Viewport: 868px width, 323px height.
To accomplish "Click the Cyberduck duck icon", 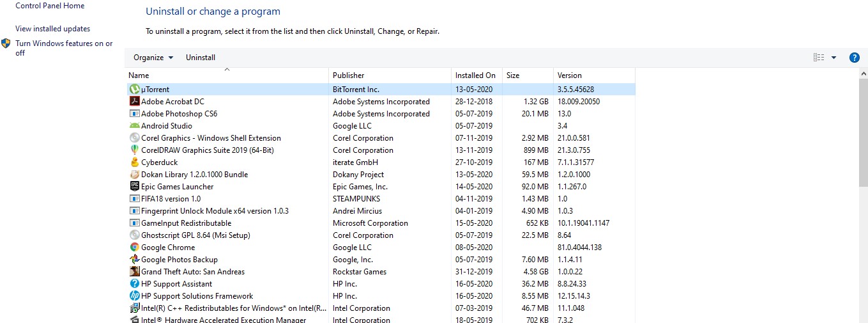I will click(x=135, y=162).
